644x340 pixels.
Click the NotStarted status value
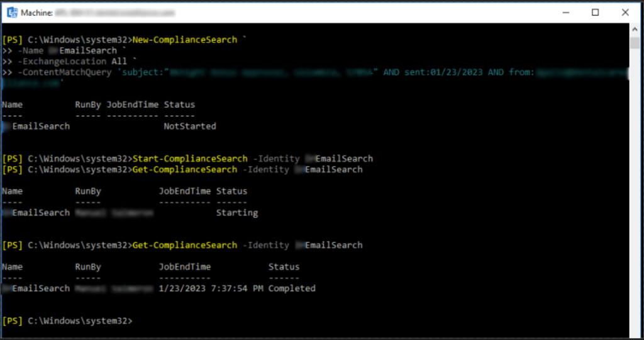pos(190,126)
